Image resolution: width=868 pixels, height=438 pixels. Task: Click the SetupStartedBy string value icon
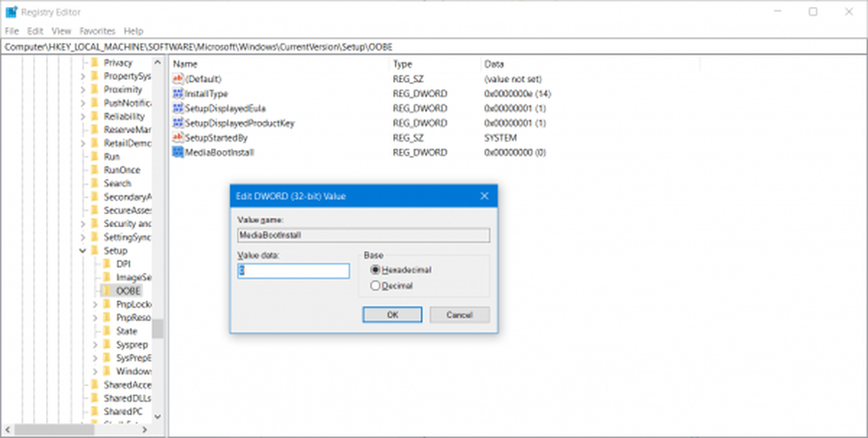click(178, 138)
